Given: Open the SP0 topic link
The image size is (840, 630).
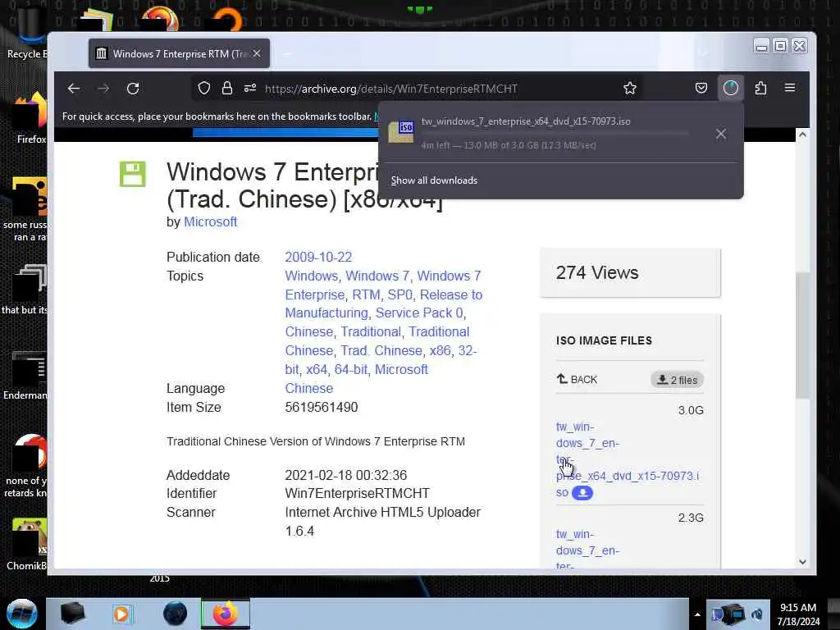Looking at the screenshot, I should click(400, 294).
